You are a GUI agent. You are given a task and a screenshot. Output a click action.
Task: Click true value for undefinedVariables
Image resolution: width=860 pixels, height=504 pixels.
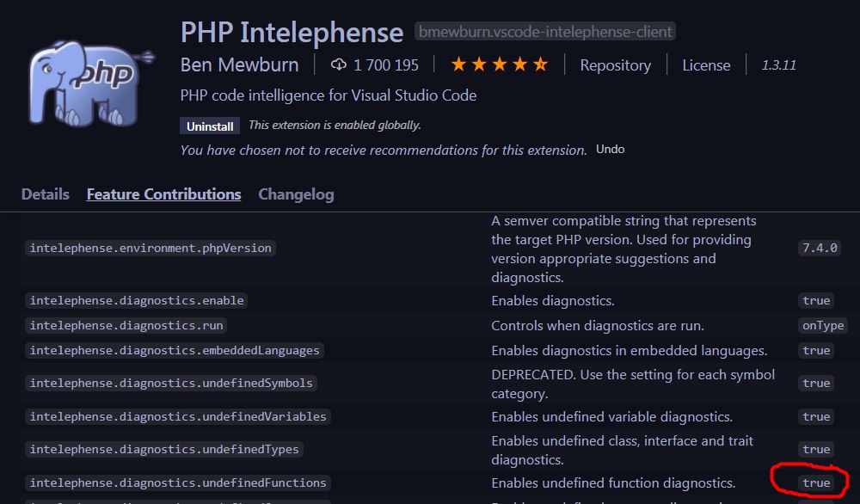click(x=816, y=417)
